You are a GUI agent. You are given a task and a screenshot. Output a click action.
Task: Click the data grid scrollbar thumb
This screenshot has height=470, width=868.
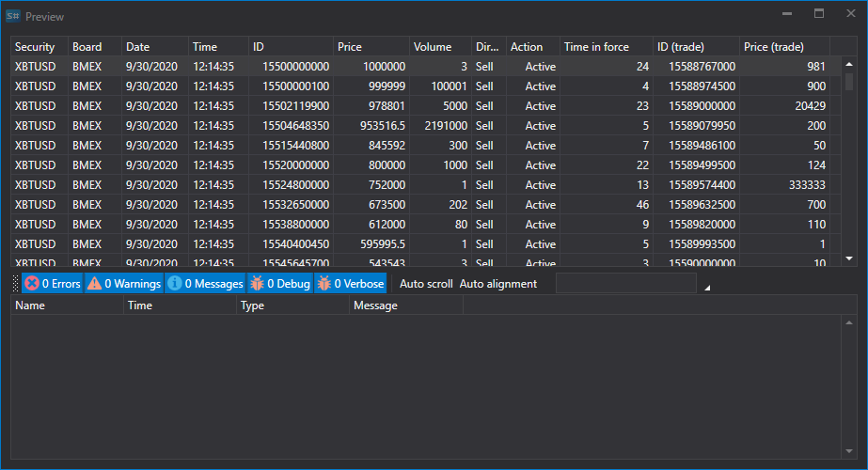point(849,82)
